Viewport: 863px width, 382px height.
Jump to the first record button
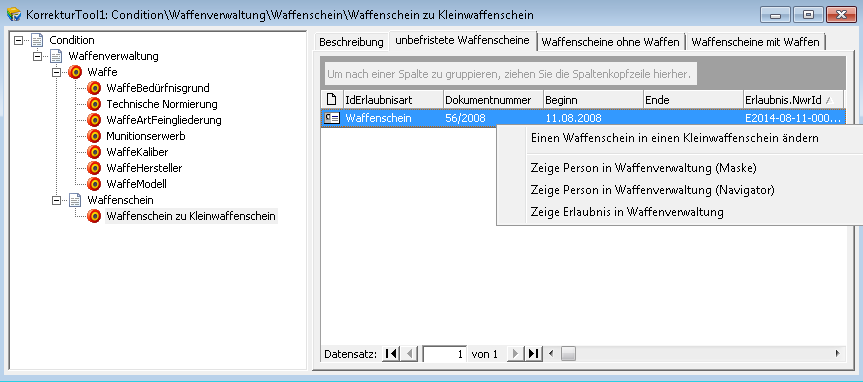click(x=390, y=353)
